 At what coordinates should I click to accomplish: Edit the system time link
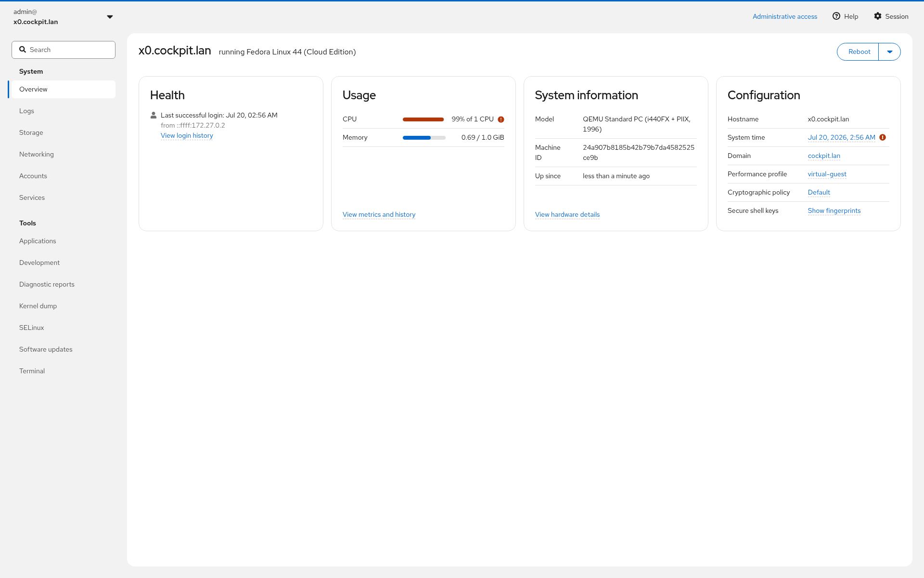coord(841,137)
